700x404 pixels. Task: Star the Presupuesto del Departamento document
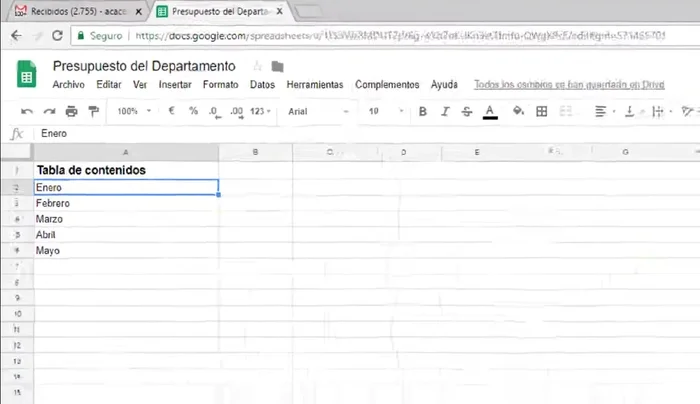[x=256, y=66]
